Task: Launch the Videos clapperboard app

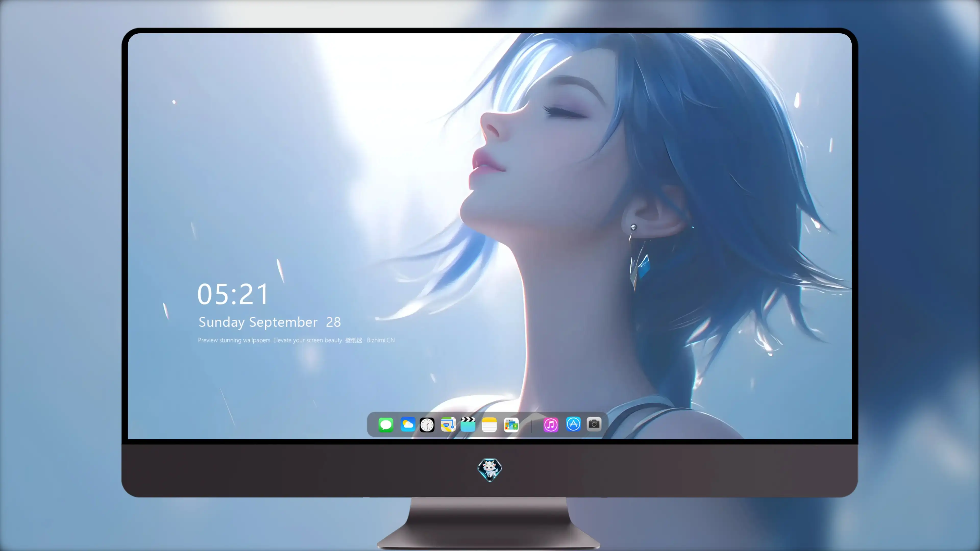Action: pyautogui.click(x=468, y=424)
